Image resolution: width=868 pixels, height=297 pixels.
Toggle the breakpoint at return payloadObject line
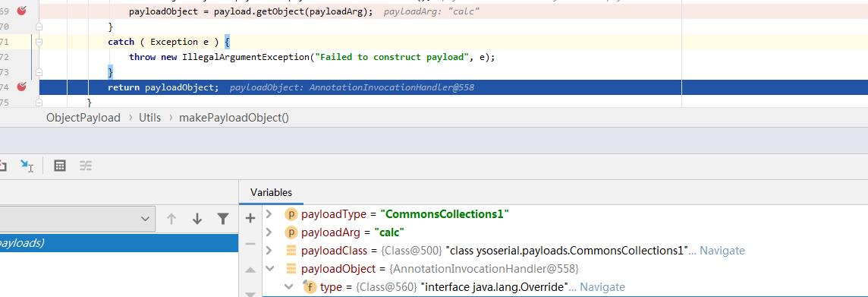21,87
